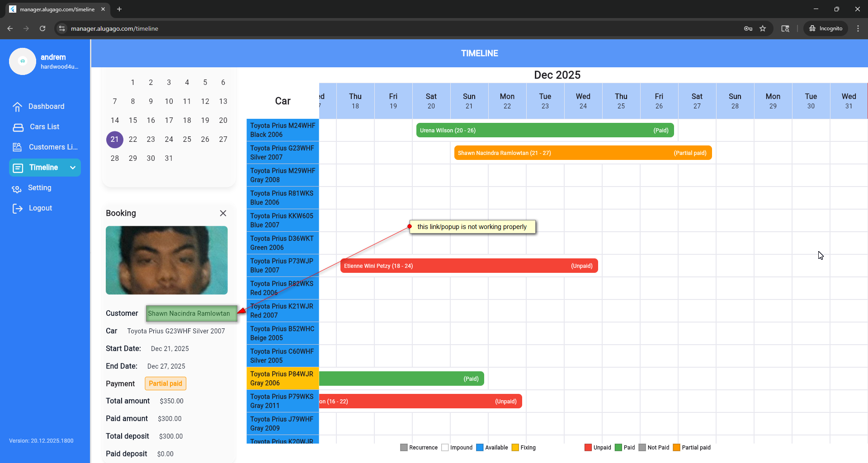Close the Booking panel

223,213
